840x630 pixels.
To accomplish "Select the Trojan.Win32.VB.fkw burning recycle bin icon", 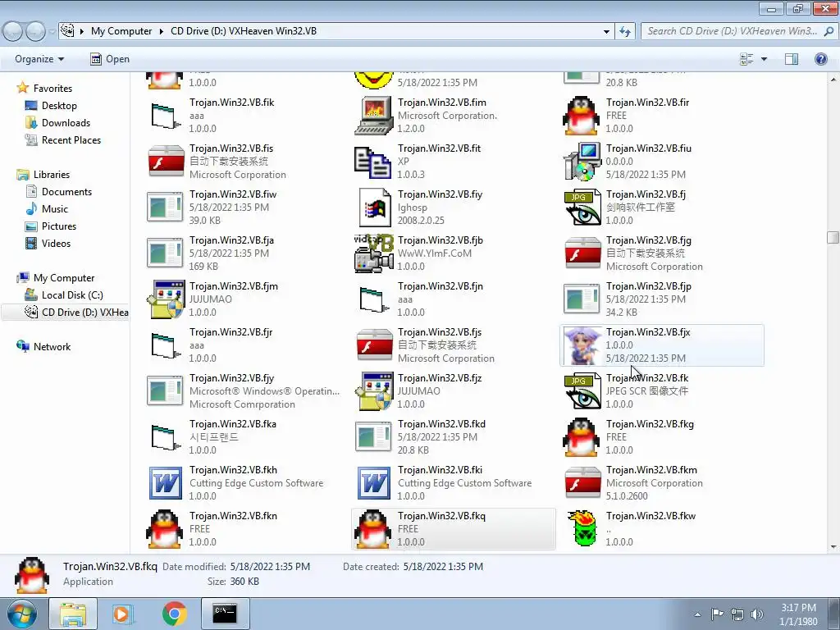I will point(582,529).
